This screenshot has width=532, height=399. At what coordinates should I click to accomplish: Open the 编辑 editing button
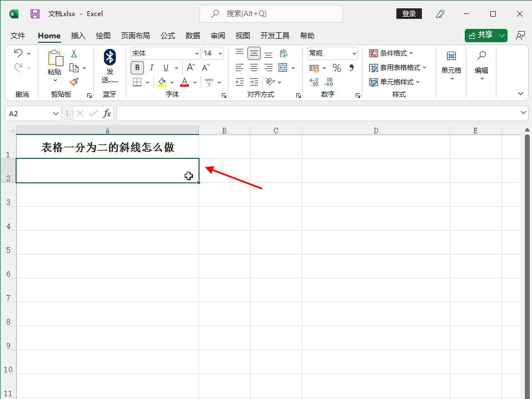coord(481,66)
